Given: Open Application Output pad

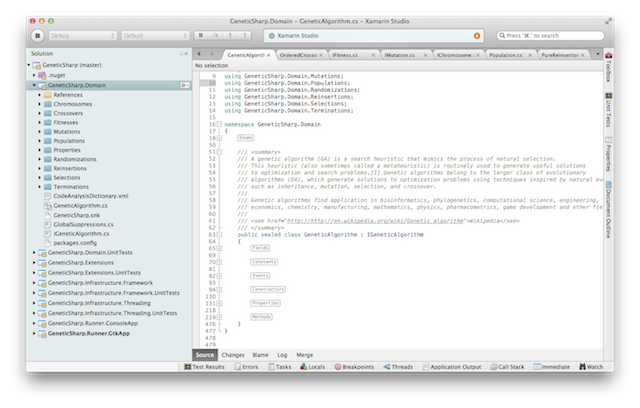Looking at the screenshot, I should coord(452,367).
